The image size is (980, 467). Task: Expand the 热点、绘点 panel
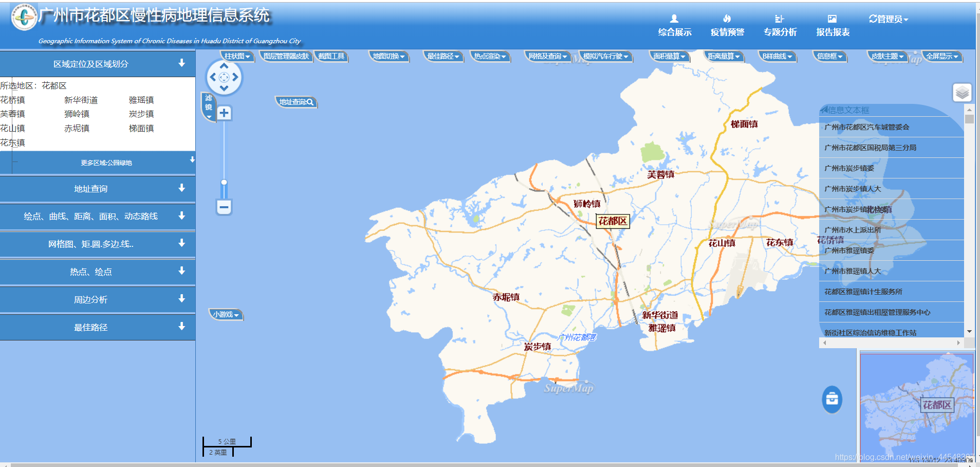pyautogui.click(x=98, y=272)
